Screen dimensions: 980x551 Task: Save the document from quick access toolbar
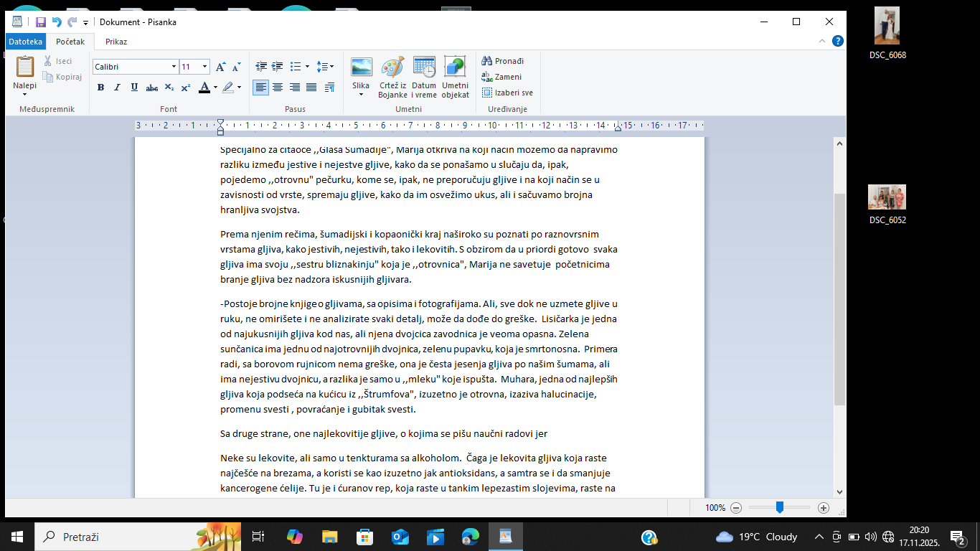click(41, 22)
